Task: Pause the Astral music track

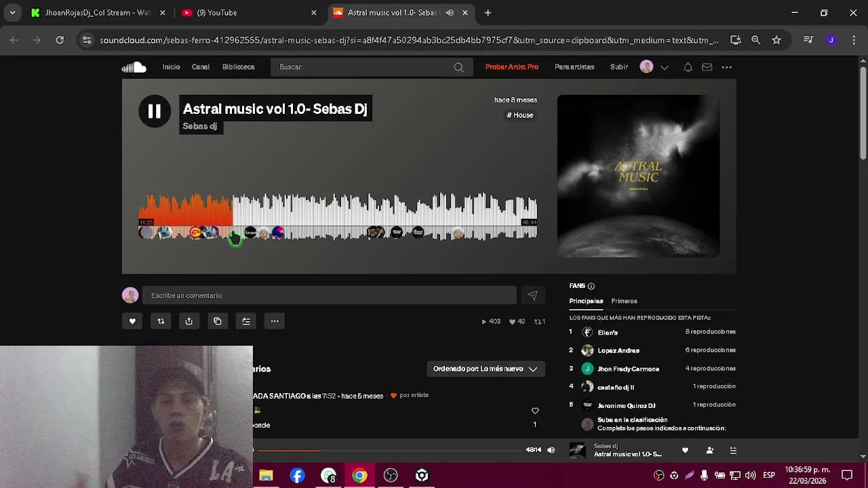Action: tap(155, 111)
